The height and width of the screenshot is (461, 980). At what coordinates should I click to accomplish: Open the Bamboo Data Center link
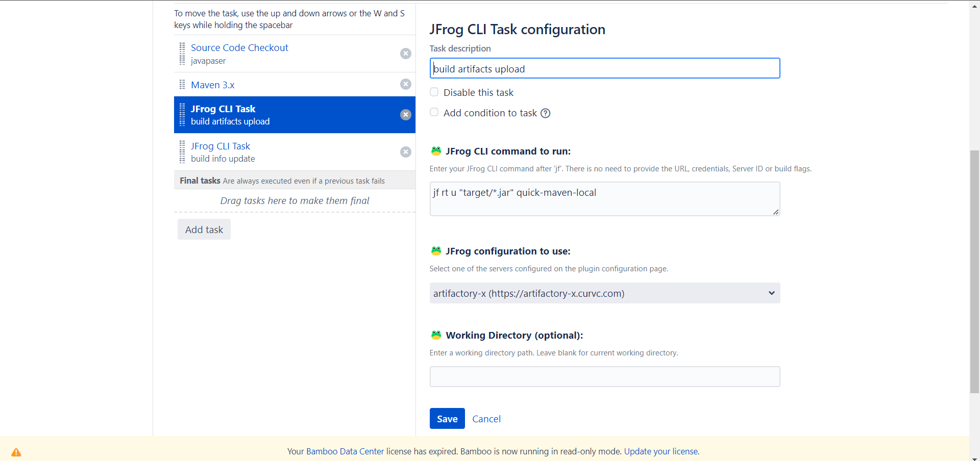pos(345,451)
